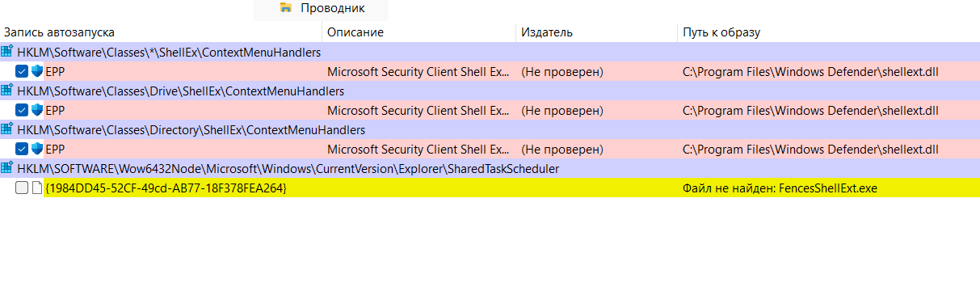Viewport: 980px width, 308px height.
Task: Sort by Издатель column header
Action: pos(596,32)
